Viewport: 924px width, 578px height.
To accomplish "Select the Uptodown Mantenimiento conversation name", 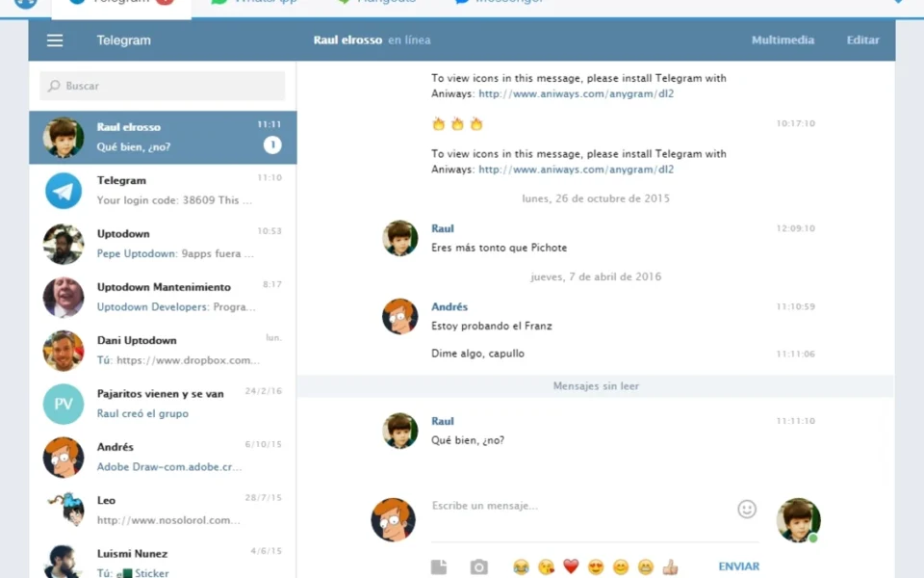I will [x=164, y=287].
